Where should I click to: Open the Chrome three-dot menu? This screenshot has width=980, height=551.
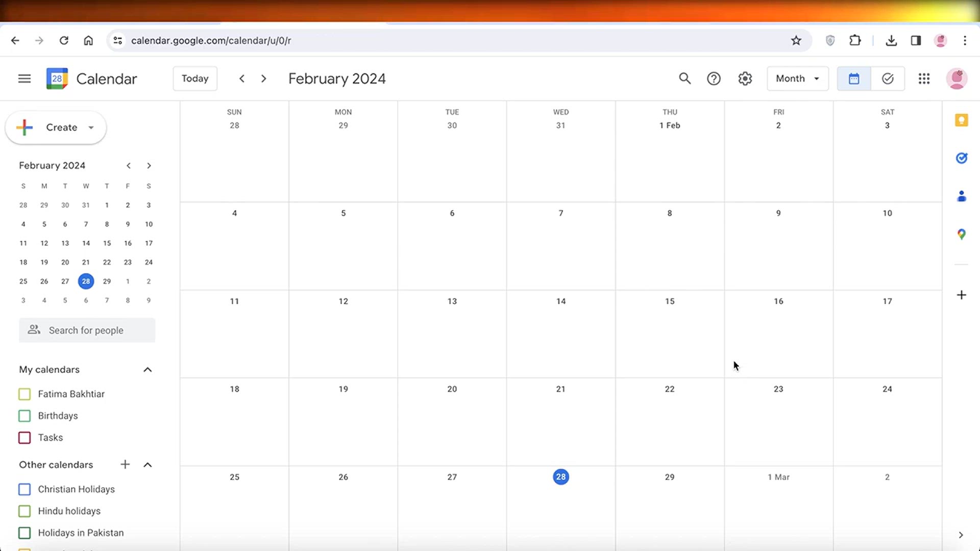click(x=965, y=40)
